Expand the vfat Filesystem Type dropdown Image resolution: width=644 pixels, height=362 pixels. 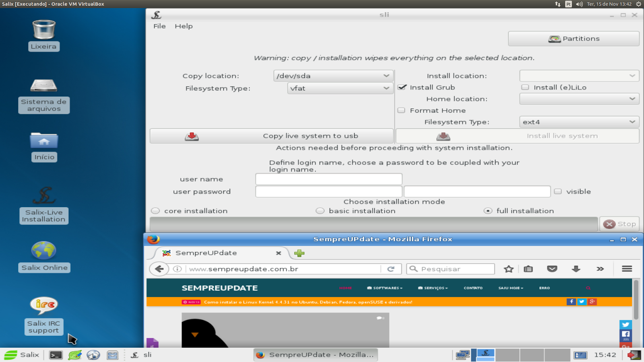point(340,88)
